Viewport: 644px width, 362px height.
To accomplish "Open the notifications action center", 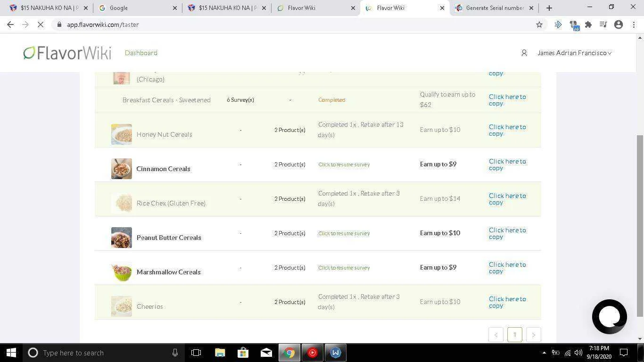I will pyautogui.click(x=623, y=353).
